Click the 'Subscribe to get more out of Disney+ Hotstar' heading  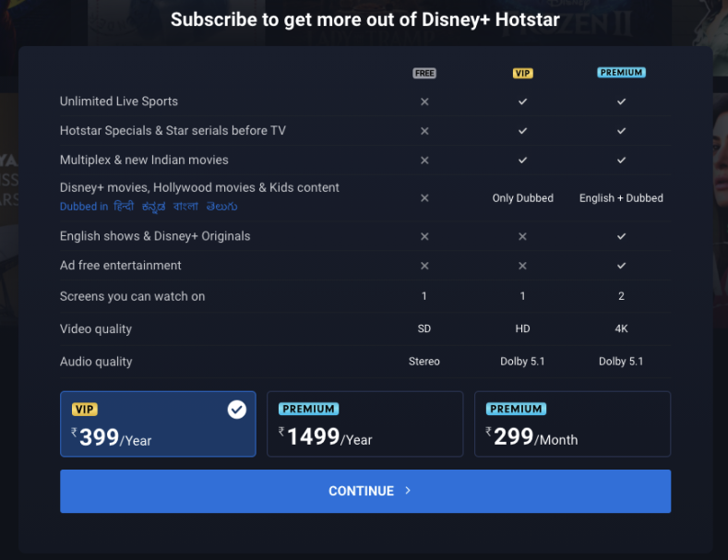click(x=365, y=19)
